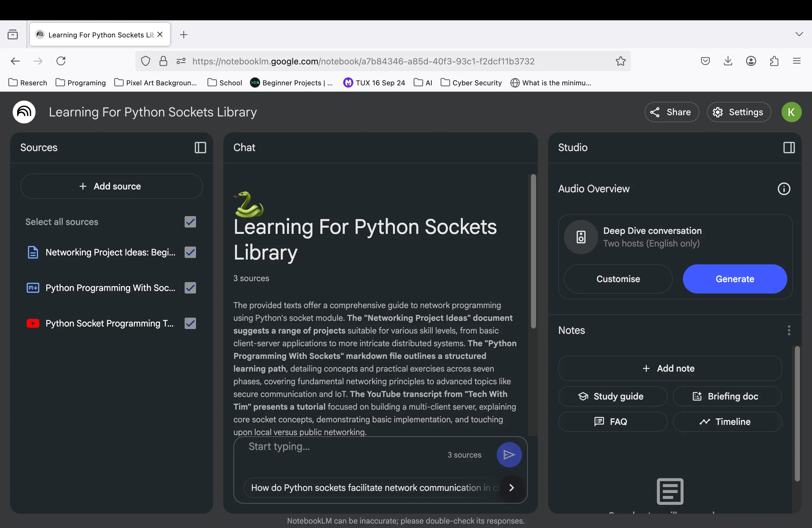Generate the Deep Dive audio overview

pos(735,279)
